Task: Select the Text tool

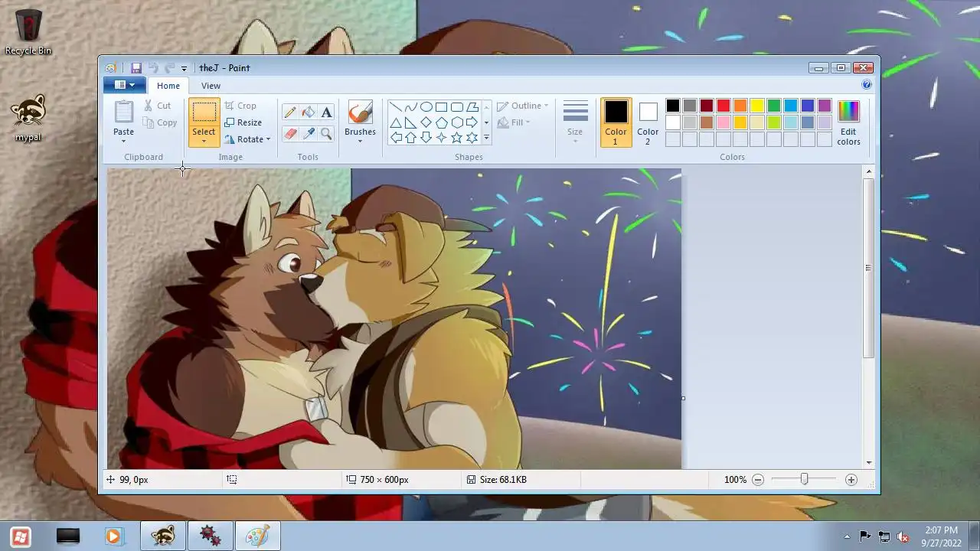Action: [x=326, y=112]
